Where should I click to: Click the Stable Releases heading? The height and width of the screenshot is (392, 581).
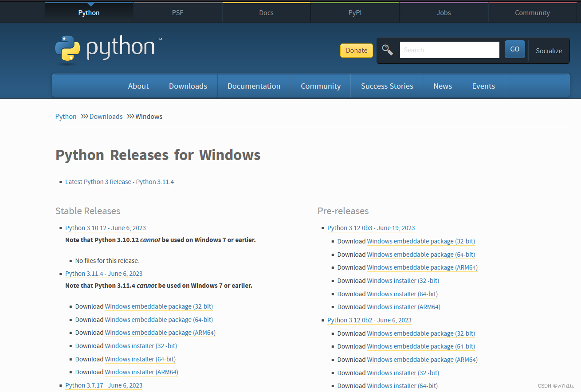click(88, 211)
